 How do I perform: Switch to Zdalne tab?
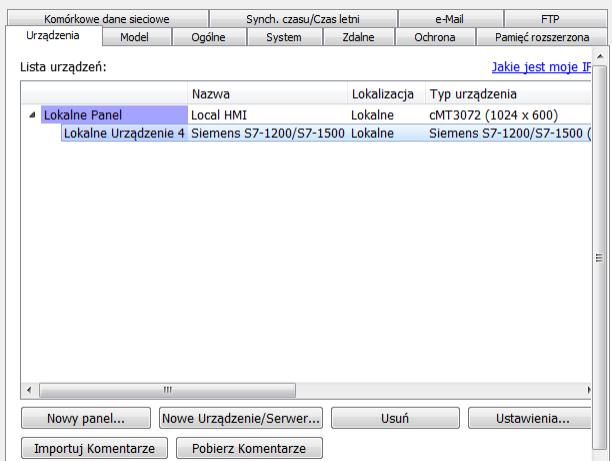[358, 37]
